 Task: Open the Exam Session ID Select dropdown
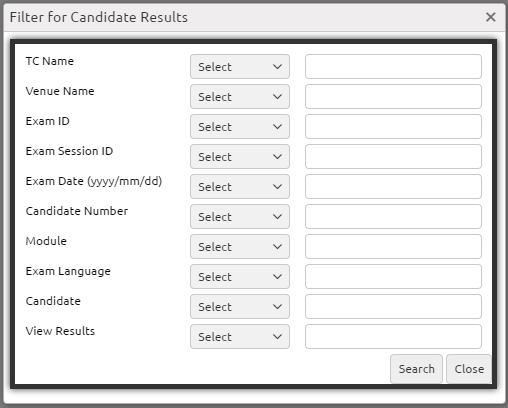pyautogui.click(x=240, y=157)
